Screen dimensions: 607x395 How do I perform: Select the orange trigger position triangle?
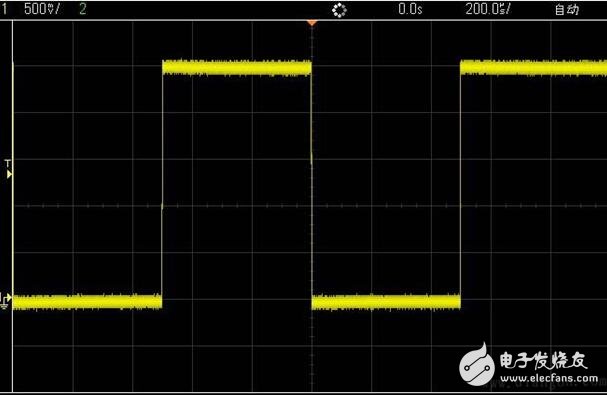tap(312, 23)
